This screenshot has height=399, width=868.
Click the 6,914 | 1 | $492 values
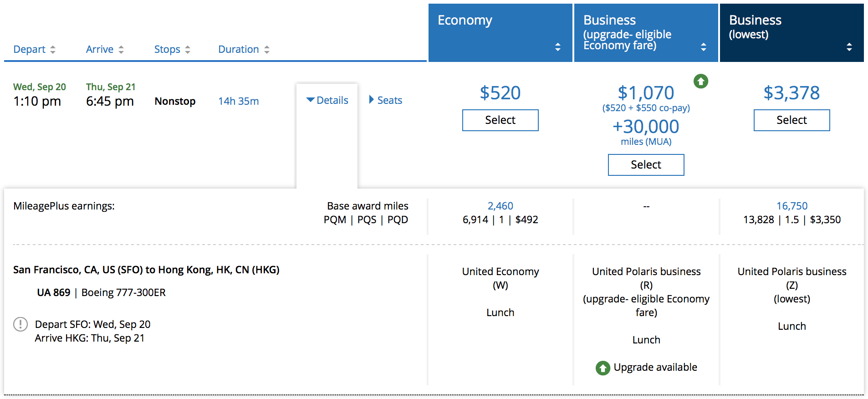point(500,220)
